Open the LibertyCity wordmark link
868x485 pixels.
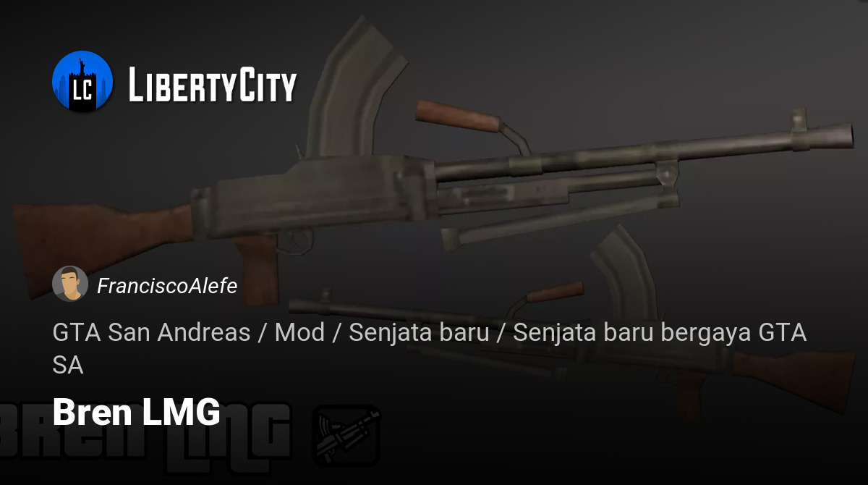(x=212, y=85)
